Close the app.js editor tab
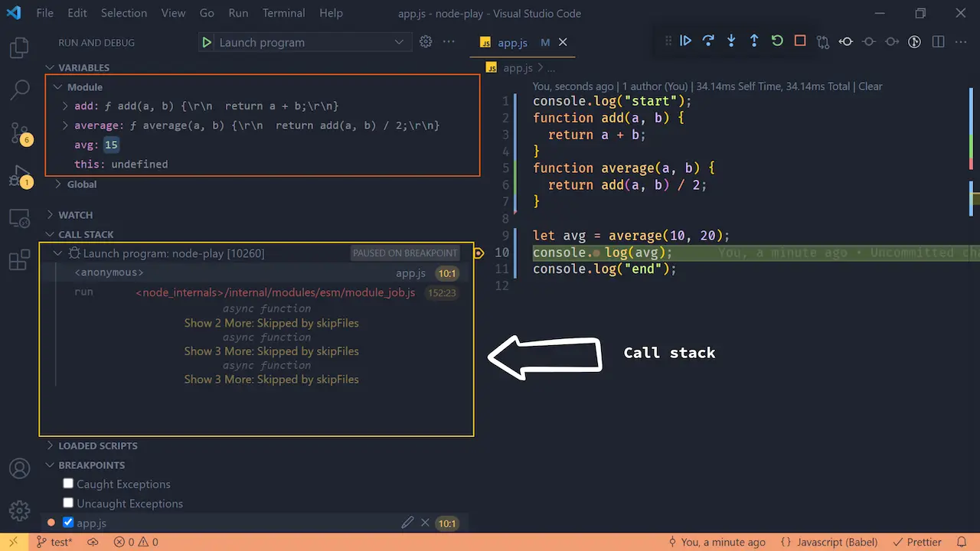Image resolution: width=980 pixels, height=551 pixels. 563,43
